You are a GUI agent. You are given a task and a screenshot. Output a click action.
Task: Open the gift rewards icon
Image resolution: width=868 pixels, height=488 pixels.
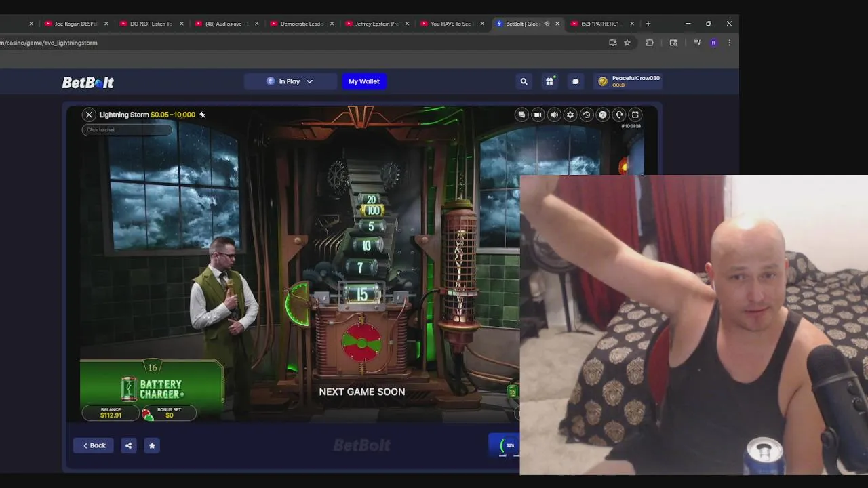[x=550, y=81]
